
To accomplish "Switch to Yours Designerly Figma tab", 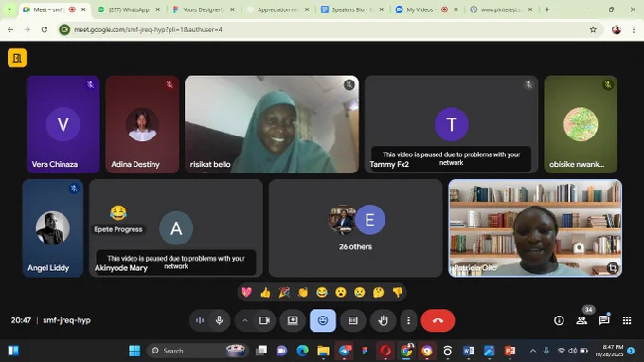I will (204, 9).
